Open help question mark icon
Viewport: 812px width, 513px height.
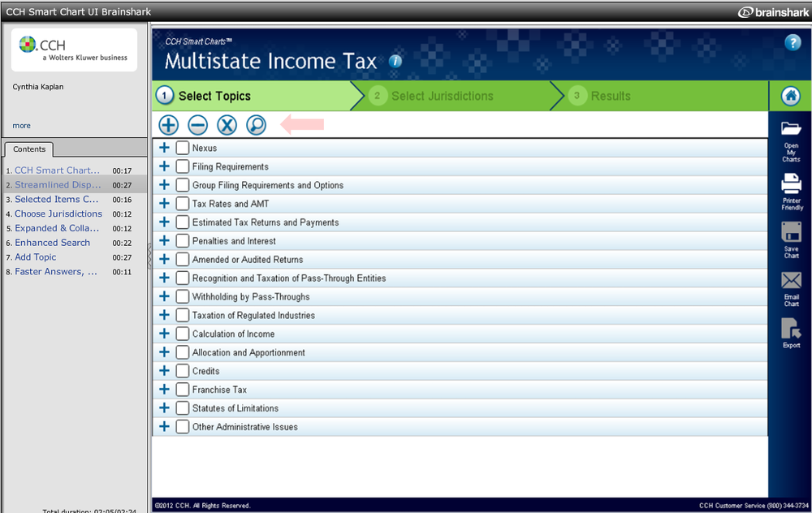[793, 43]
